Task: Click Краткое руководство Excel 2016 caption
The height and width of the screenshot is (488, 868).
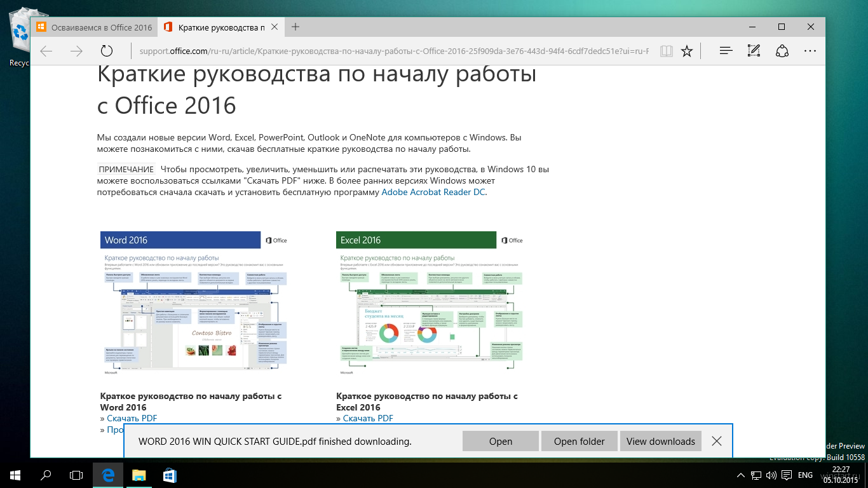Action: [x=427, y=402]
